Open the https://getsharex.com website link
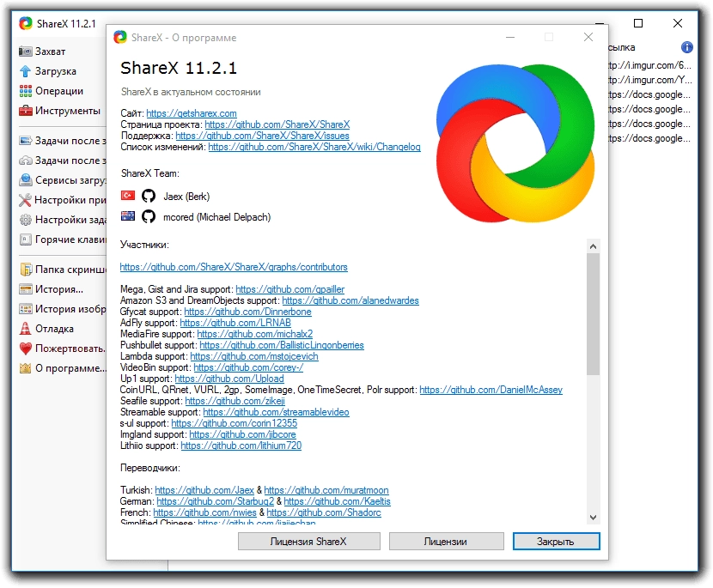 (x=192, y=113)
